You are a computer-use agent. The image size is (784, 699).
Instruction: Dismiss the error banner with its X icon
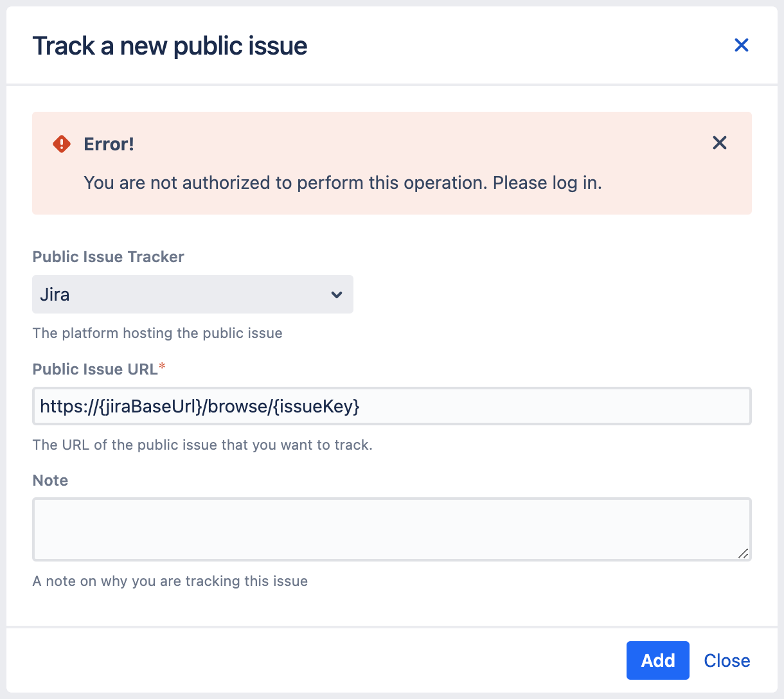pyautogui.click(x=719, y=143)
